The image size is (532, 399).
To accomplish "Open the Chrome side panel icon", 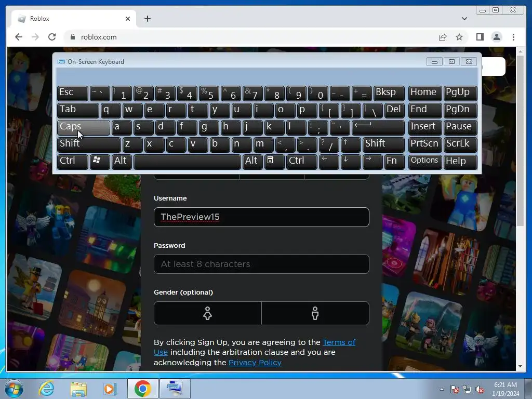I will point(480,37).
